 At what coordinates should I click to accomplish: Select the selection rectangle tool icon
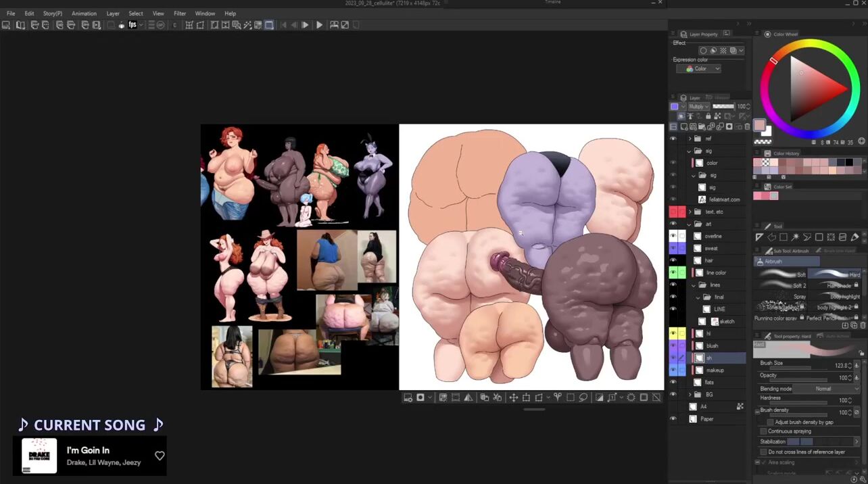tap(783, 237)
